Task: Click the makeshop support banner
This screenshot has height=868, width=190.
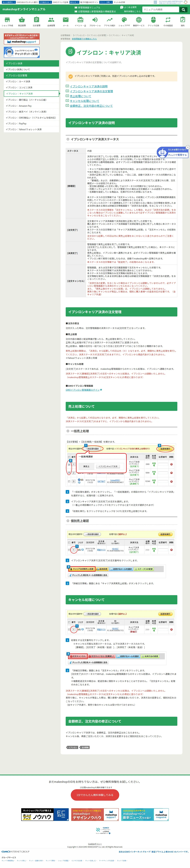Action: [22, 39]
